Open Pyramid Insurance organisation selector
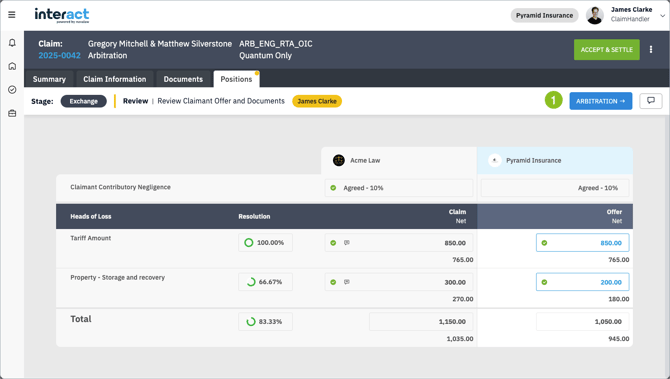 [544, 15]
